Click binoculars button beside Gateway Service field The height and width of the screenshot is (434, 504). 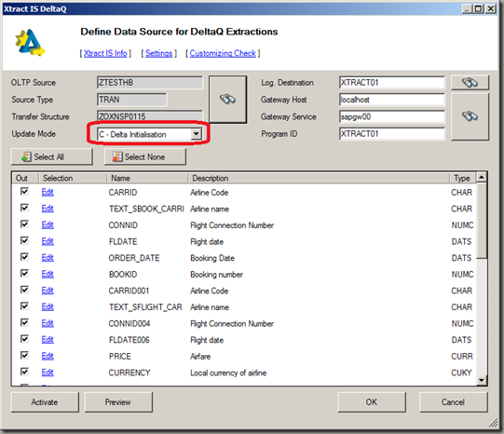(470, 116)
